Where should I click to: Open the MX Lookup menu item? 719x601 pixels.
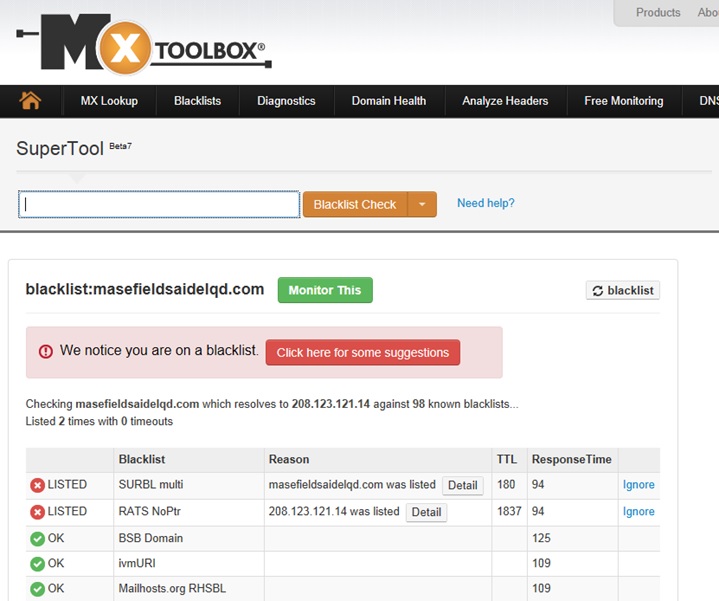tap(109, 101)
